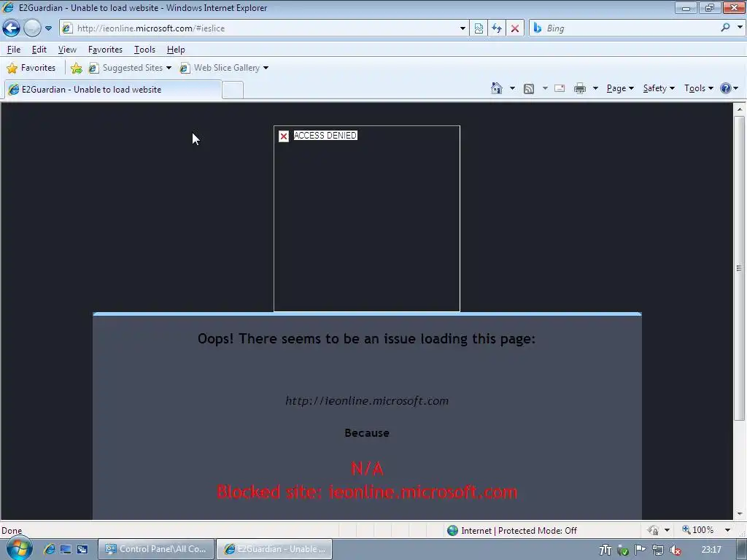Expand the Print dropdown arrow

pyautogui.click(x=595, y=88)
